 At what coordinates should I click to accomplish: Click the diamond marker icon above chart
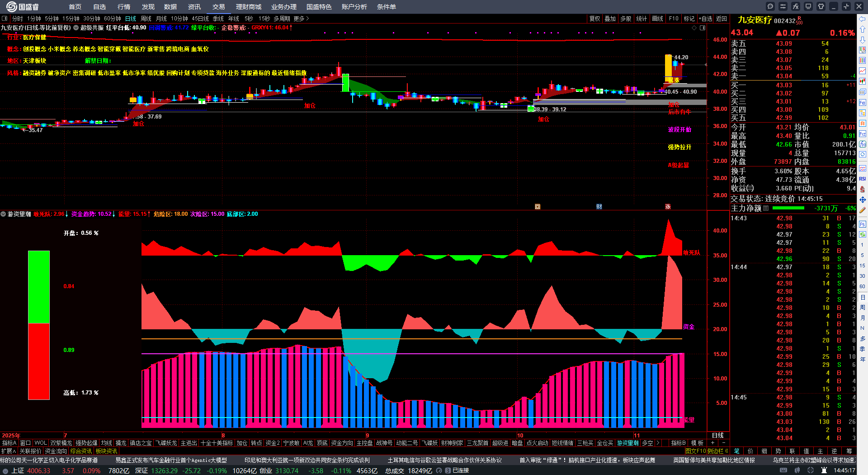[x=694, y=28]
